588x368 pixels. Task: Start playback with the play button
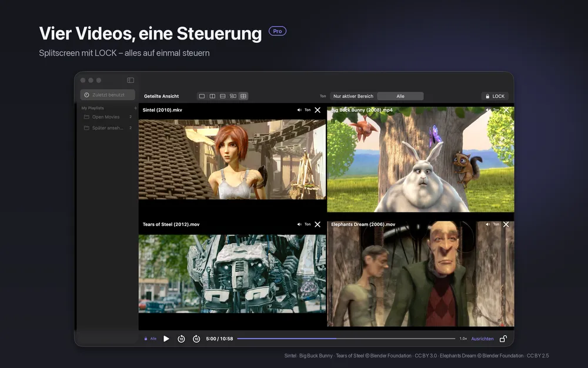pos(166,339)
